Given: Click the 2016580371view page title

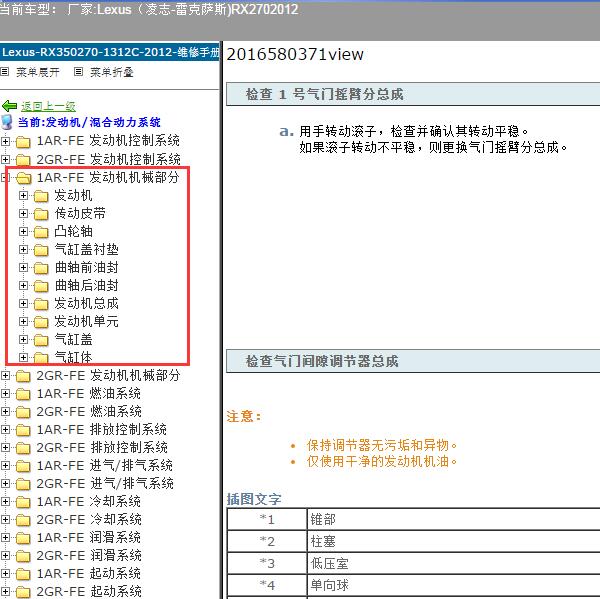Looking at the screenshot, I should [295, 54].
